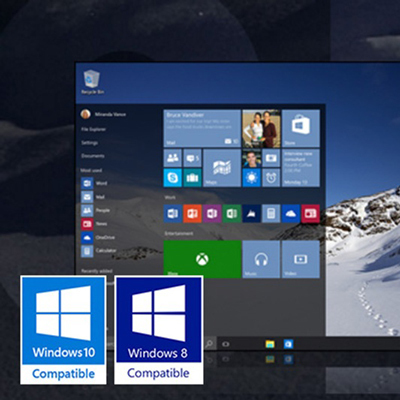Launch the Excel tile in Work group
Viewport: 400px width, 400px height.
pos(232,213)
